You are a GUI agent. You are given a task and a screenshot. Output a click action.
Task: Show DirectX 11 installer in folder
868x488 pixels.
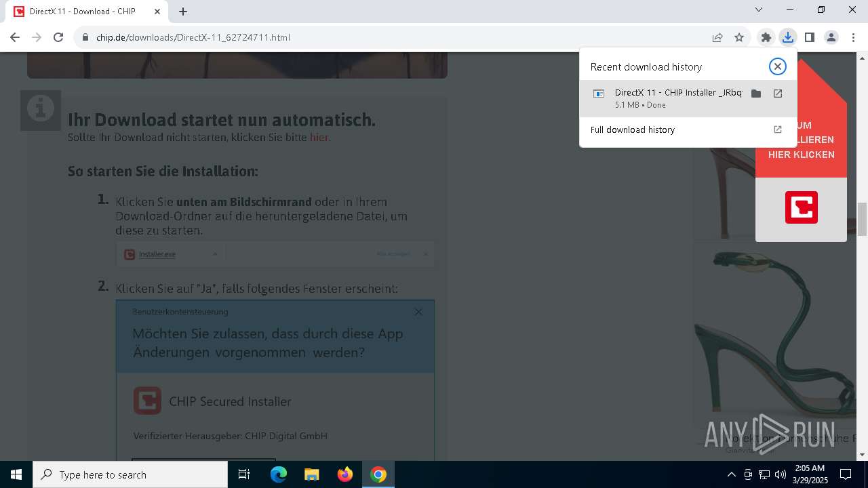pos(756,94)
